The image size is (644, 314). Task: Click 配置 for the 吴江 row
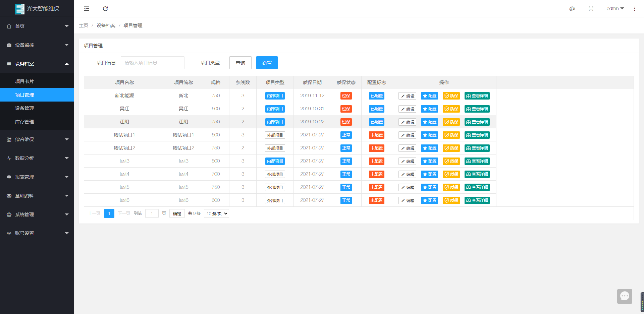[429, 109]
